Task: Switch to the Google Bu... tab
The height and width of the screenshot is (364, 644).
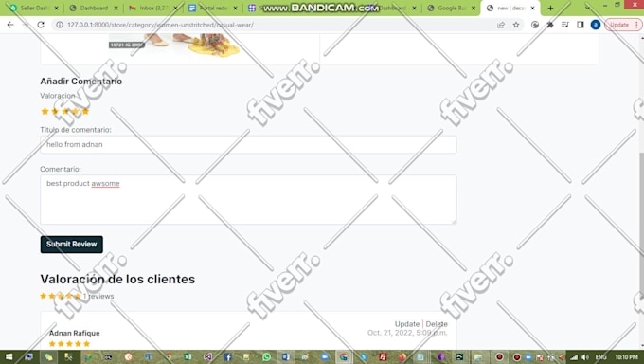Action: click(451, 8)
